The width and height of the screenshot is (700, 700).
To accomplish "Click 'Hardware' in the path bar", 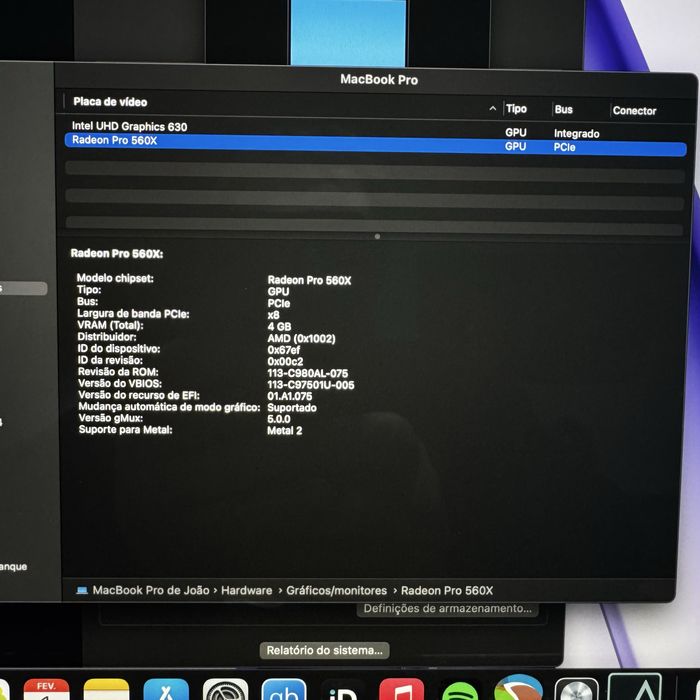I will point(246,591).
